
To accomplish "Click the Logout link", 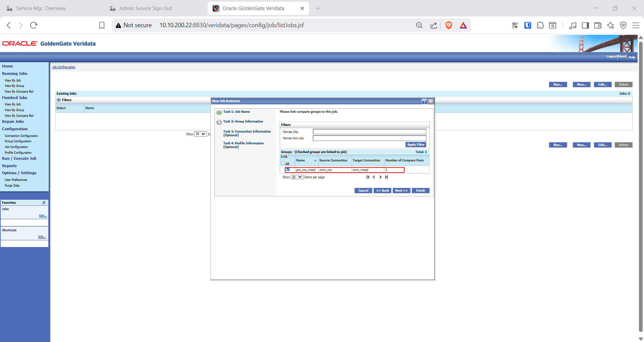I will [x=611, y=56].
